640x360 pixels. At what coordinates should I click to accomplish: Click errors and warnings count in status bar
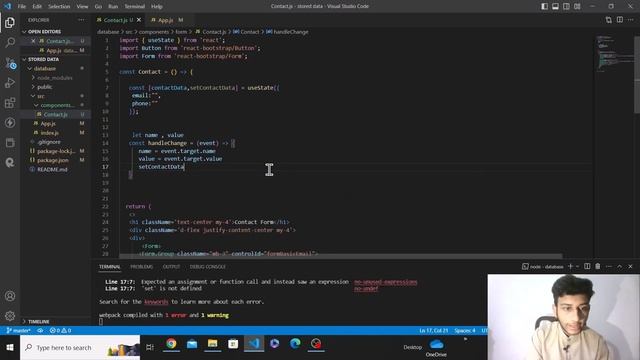[60, 330]
